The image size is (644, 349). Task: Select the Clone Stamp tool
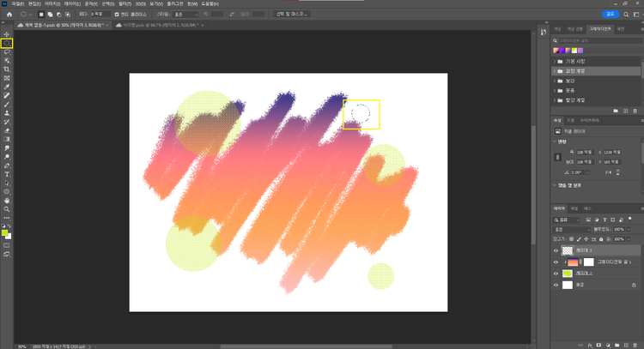tap(7, 113)
